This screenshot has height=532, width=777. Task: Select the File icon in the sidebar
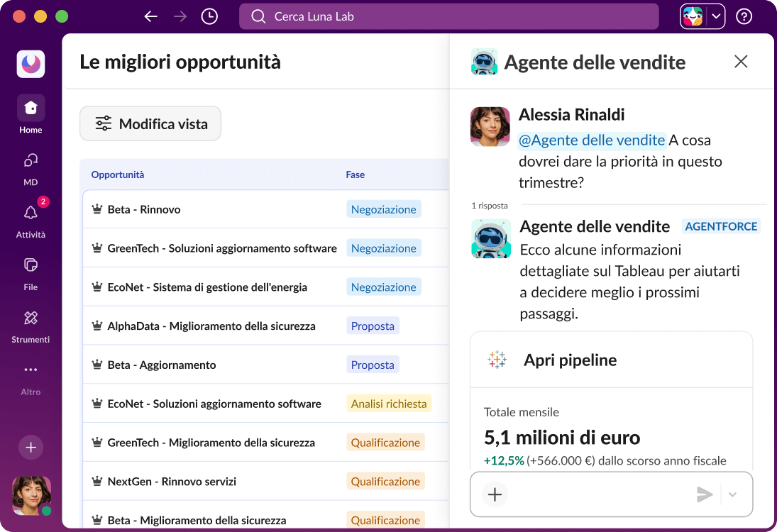coord(30,265)
